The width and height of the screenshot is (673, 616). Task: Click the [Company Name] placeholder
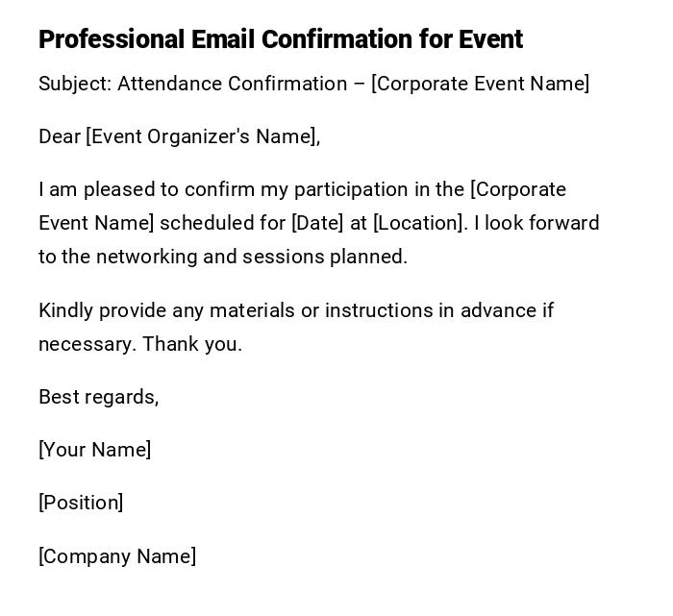(x=117, y=556)
